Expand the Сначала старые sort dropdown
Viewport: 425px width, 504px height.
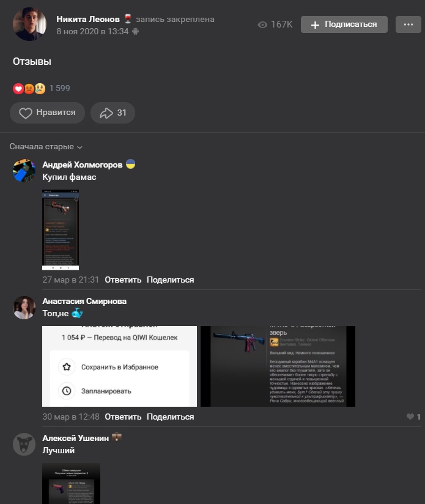(46, 147)
